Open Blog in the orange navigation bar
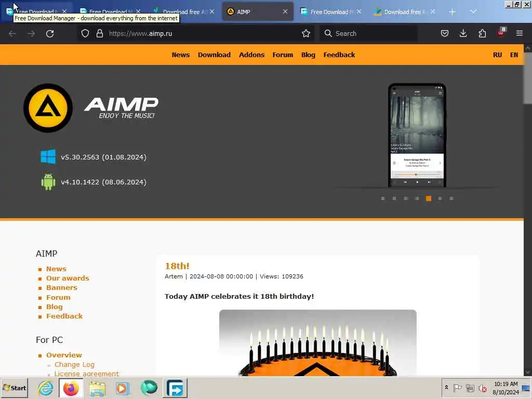This screenshot has width=532, height=399. tap(308, 55)
